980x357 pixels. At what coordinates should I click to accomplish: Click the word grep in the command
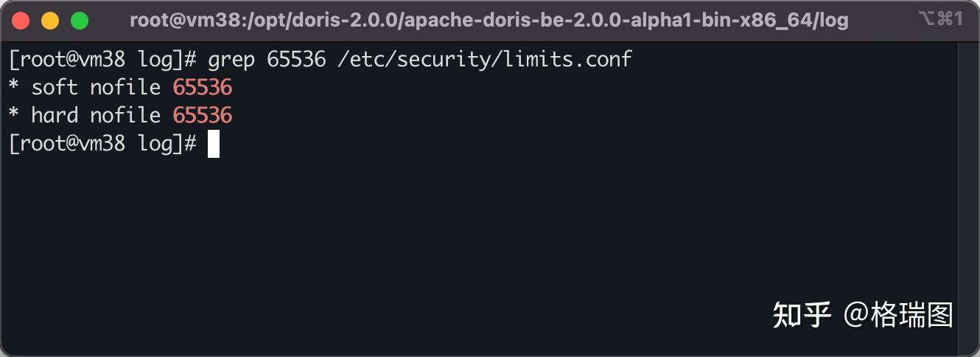point(231,59)
